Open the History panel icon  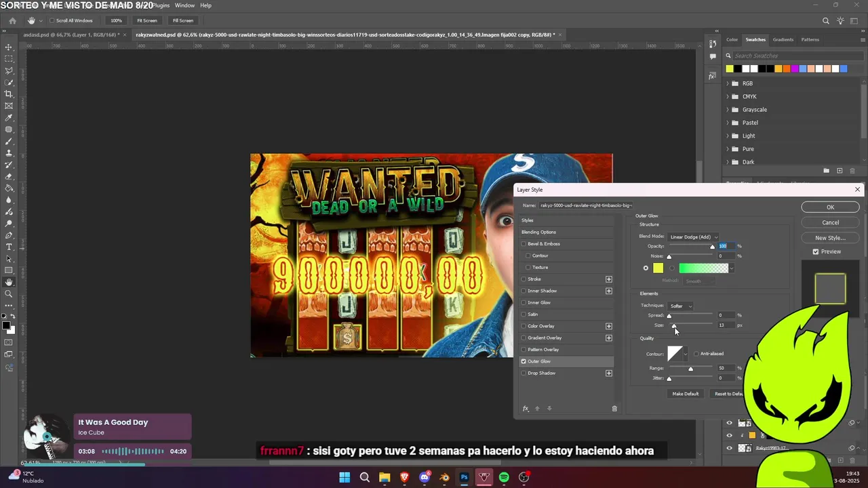coord(712,43)
